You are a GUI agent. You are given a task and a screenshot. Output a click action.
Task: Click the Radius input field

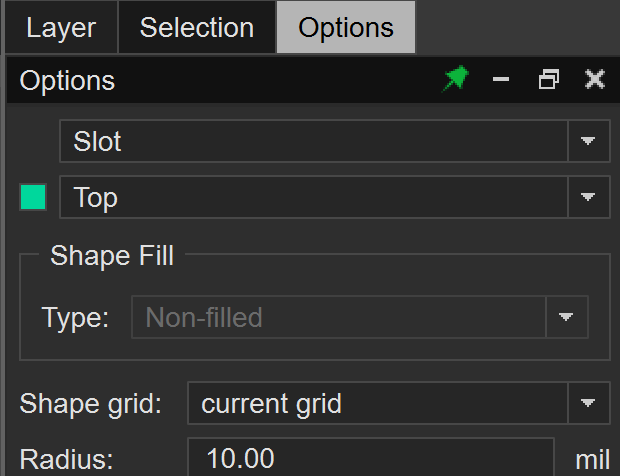pos(370,459)
